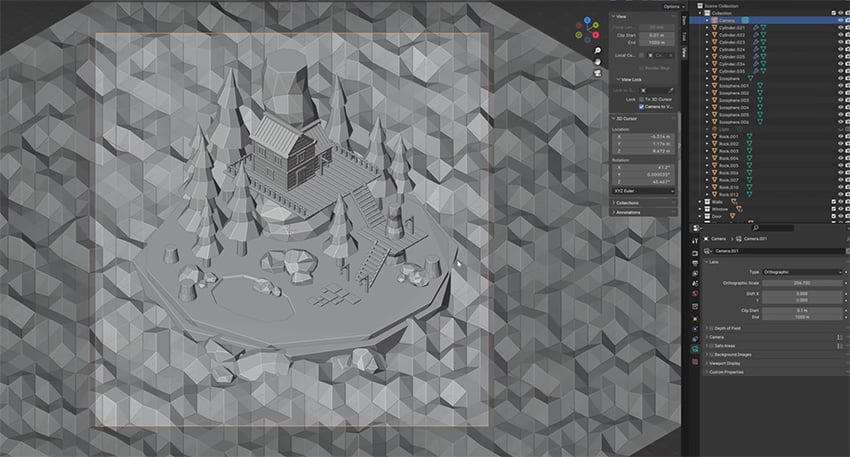Open the Texture properties tab icon
850x457 pixels.
tap(695, 361)
